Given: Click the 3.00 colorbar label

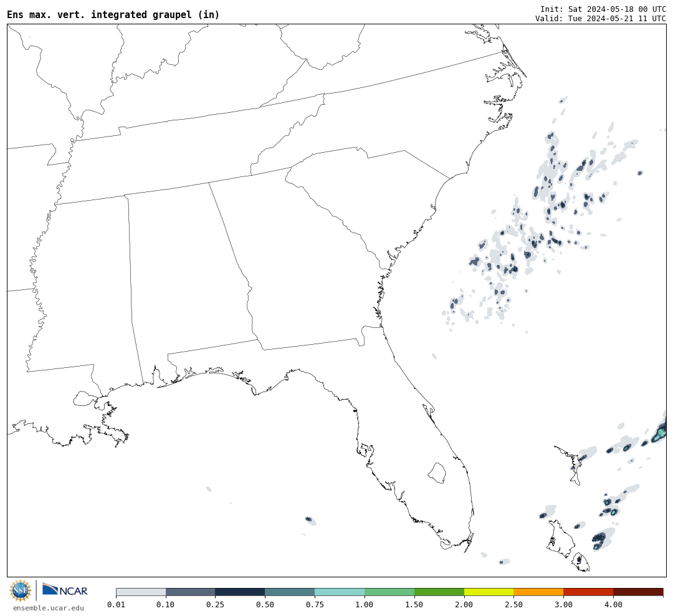Looking at the screenshot, I should [x=564, y=605].
